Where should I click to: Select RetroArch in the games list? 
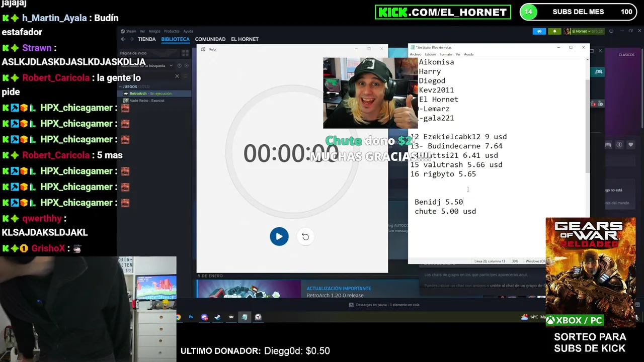154,94
